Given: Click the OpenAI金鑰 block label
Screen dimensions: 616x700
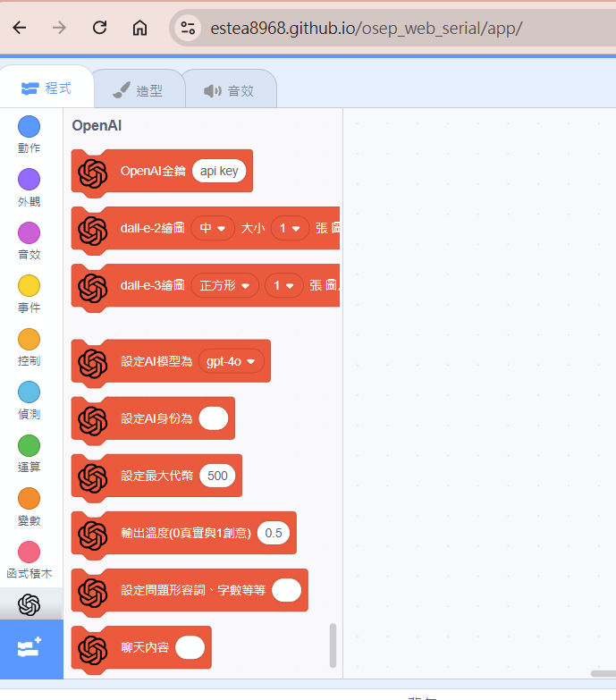Looking at the screenshot, I should 153,171.
